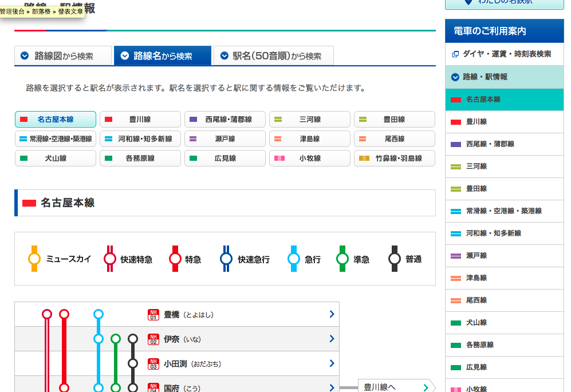The image size is (571, 392).
Task: Select 広見線 line button
Action: tap(225, 159)
